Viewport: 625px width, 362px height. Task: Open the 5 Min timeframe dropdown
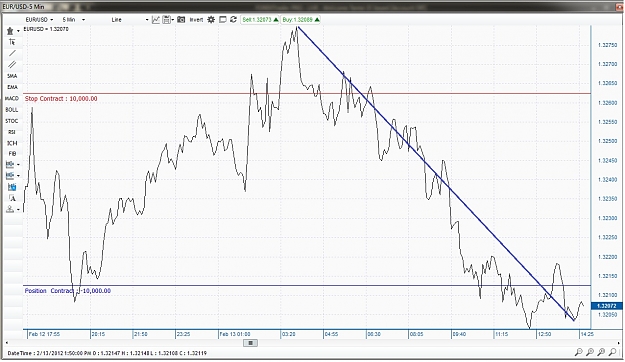(x=73, y=20)
